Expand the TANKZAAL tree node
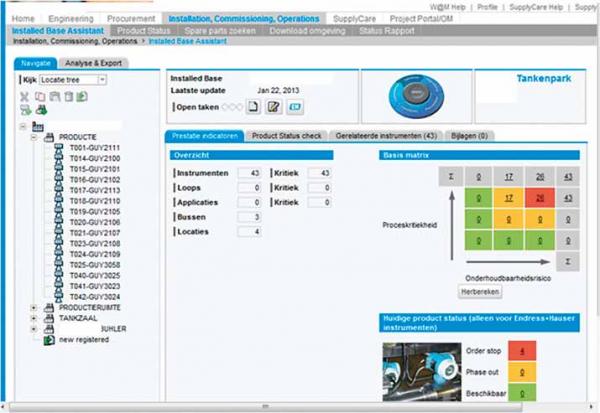 click(35, 318)
